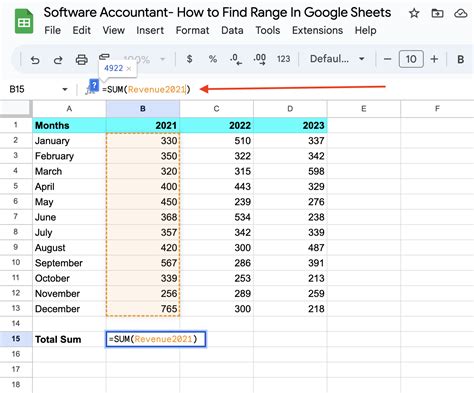Click the undo arrow

[35, 60]
